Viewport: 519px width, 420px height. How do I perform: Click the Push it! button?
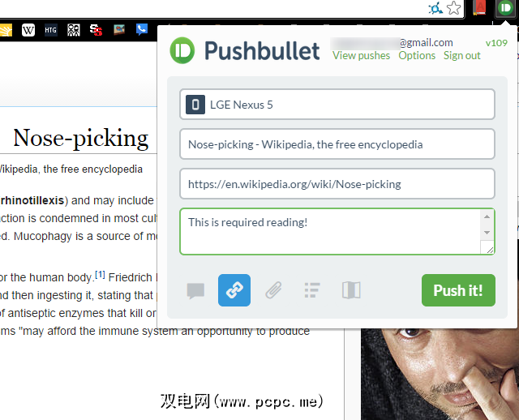(x=458, y=290)
